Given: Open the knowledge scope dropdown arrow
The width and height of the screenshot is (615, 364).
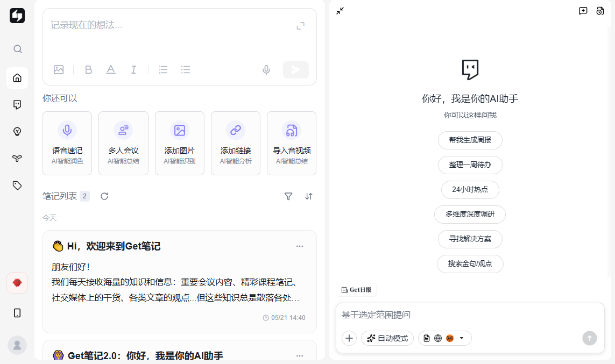Looking at the screenshot, I should coord(462,339).
